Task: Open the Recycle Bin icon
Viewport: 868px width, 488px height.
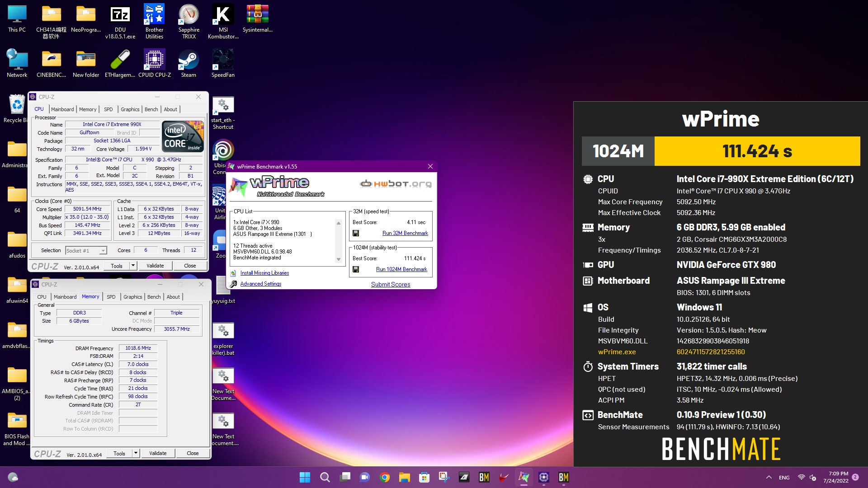Action: [17, 108]
